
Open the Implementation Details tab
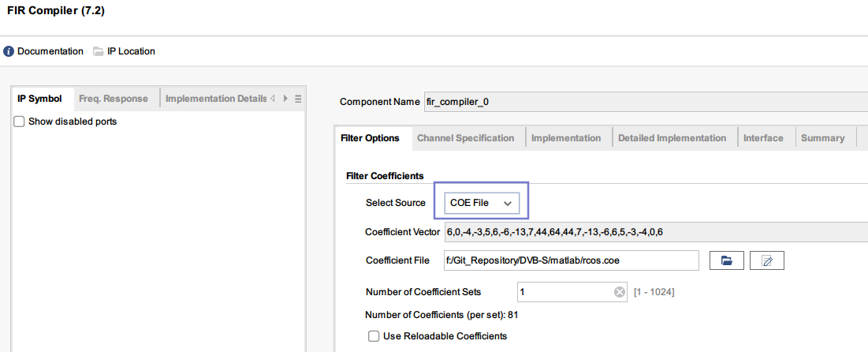(x=215, y=99)
